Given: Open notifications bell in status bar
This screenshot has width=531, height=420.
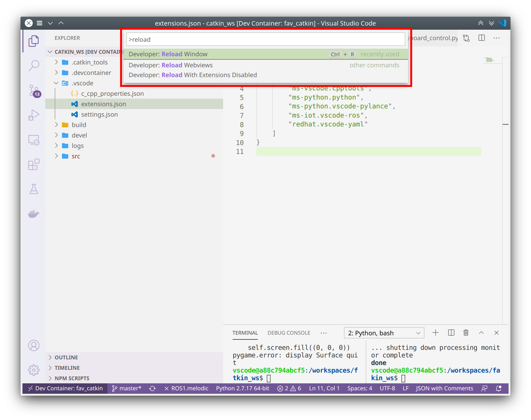Looking at the screenshot, I should point(499,388).
